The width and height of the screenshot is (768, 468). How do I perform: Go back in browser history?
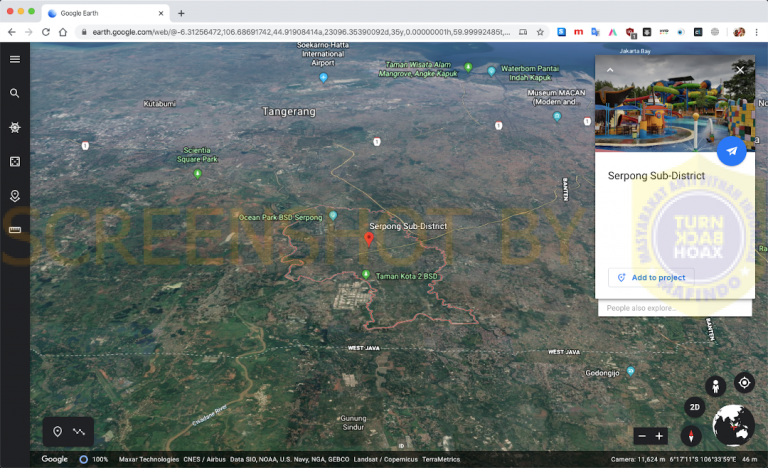12,32
